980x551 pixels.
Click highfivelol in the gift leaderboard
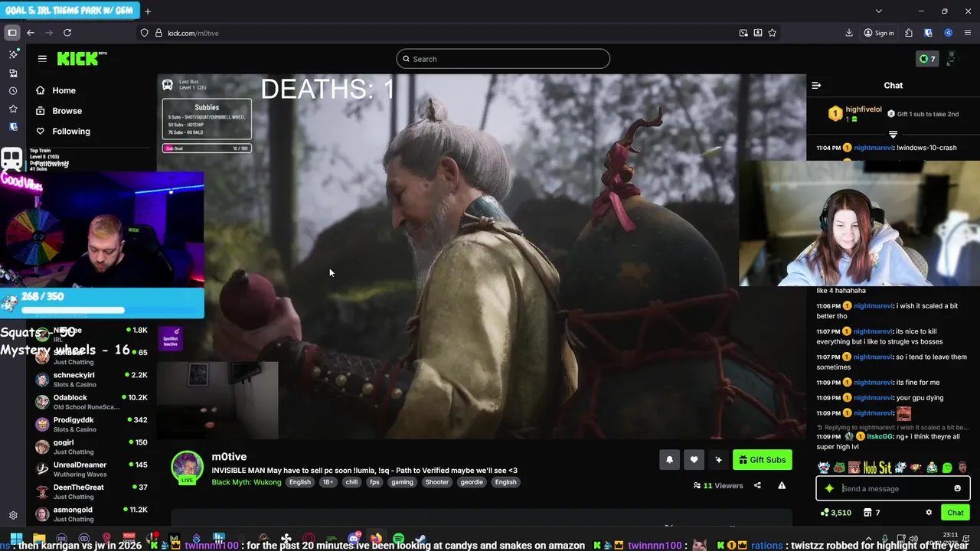point(864,110)
